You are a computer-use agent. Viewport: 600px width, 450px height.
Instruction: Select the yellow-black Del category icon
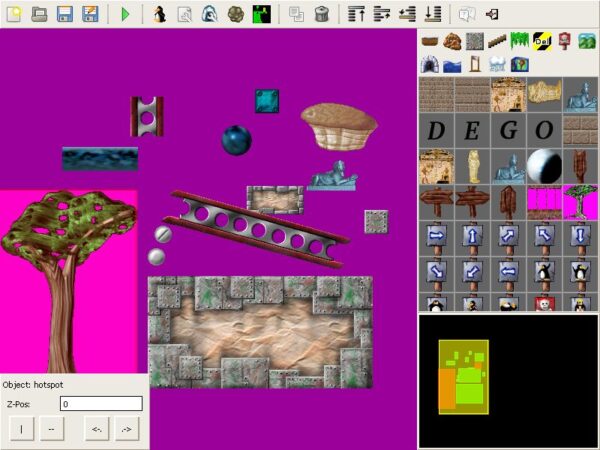point(542,41)
